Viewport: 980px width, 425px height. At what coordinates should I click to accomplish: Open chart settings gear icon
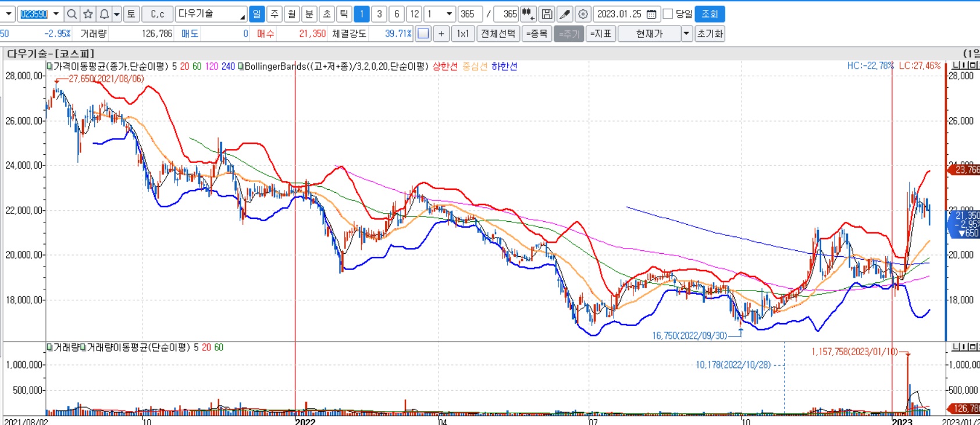[583, 14]
